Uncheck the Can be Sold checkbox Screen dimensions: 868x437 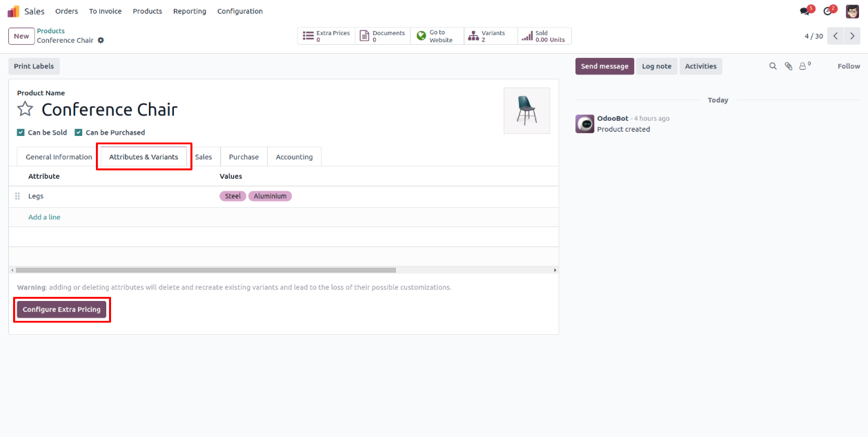pyautogui.click(x=21, y=133)
